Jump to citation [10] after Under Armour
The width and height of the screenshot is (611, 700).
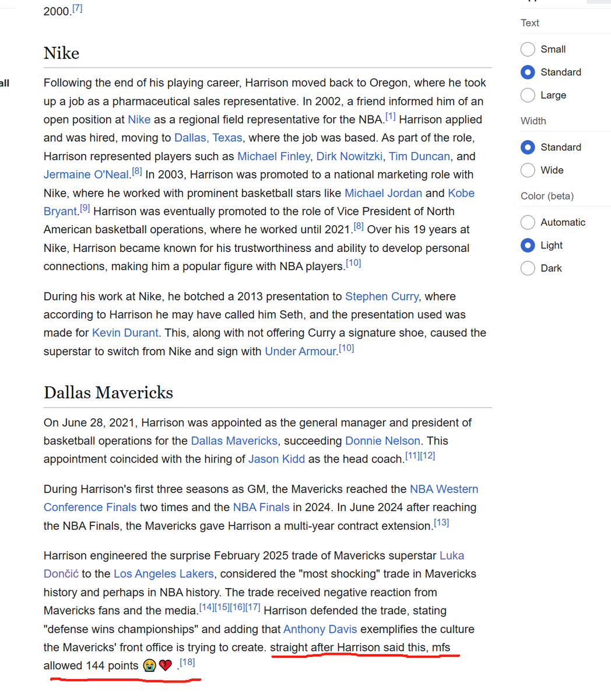coord(346,348)
